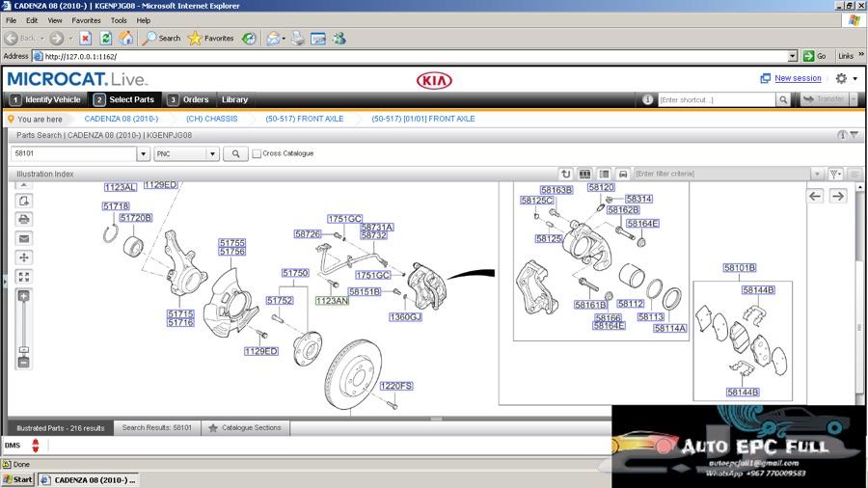Click the list menu icon at far right of Illustration Index bar
Image resolution: width=868 pixels, height=488 pixels.
point(854,174)
